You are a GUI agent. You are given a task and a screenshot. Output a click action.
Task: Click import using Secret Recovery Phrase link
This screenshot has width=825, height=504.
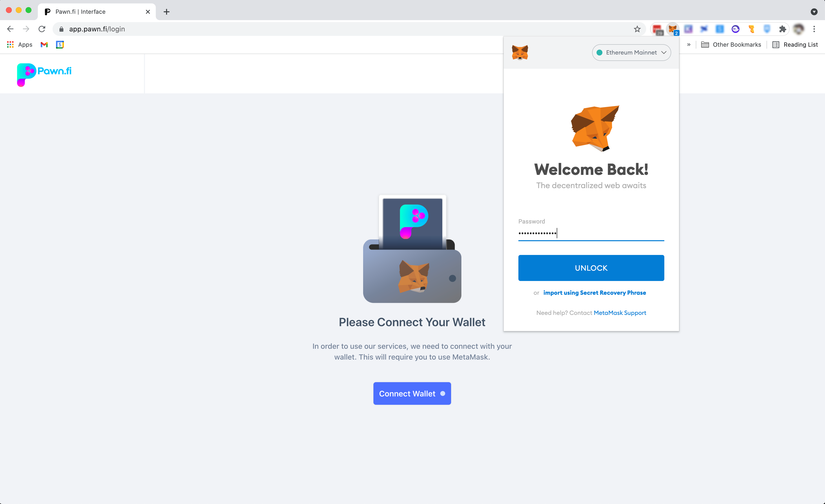click(594, 293)
